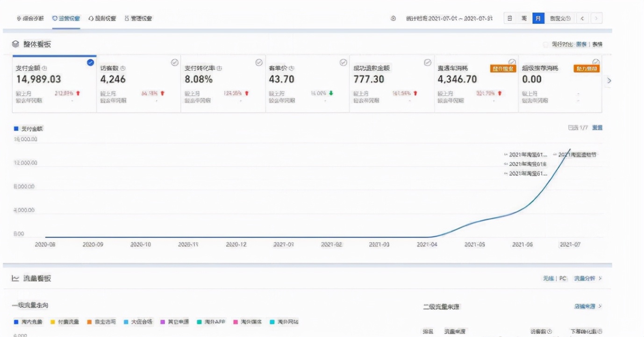Click the line-chart icon beside the traffic dashboard heading
This screenshot has width=644, height=337.
pos(16,278)
